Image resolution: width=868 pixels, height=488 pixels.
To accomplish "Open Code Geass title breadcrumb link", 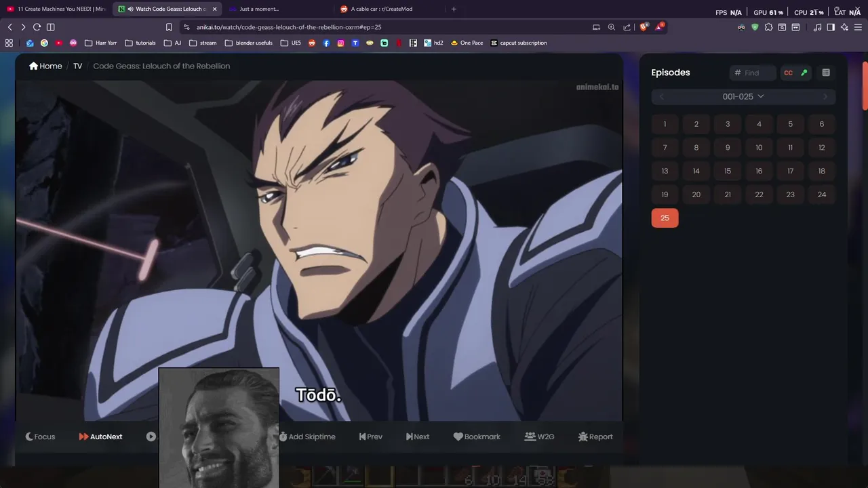I will (x=161, y=66).
